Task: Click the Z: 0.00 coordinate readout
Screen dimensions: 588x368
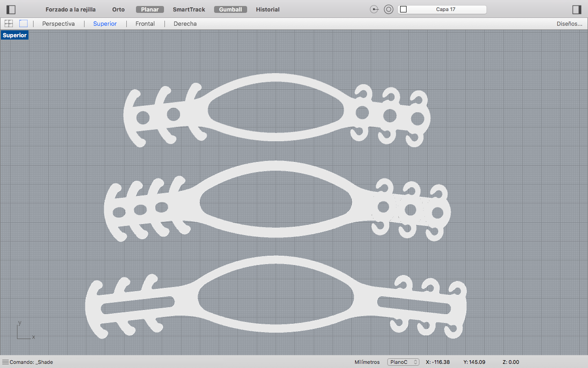Action: pyautogui.click(x=511, y=362)
